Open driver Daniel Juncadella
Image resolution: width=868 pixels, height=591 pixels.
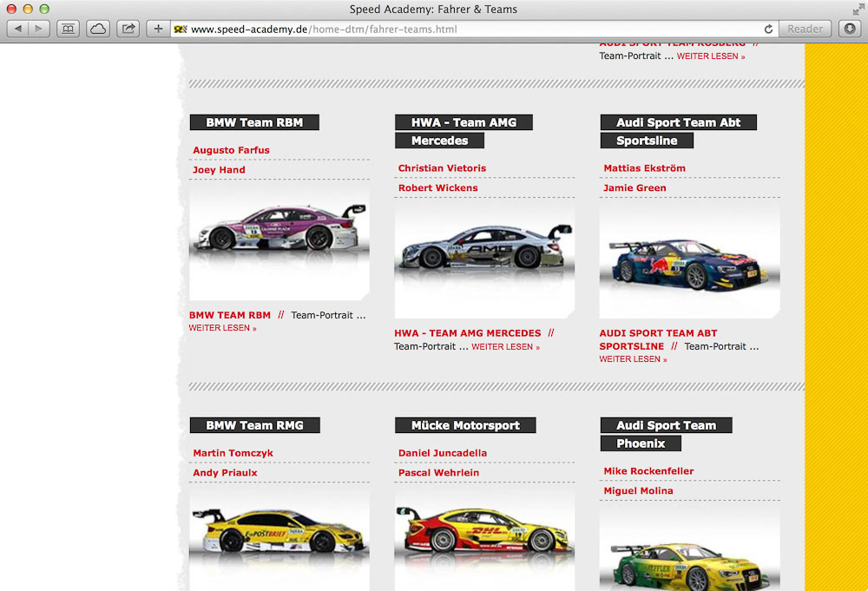tap(443, 453)
